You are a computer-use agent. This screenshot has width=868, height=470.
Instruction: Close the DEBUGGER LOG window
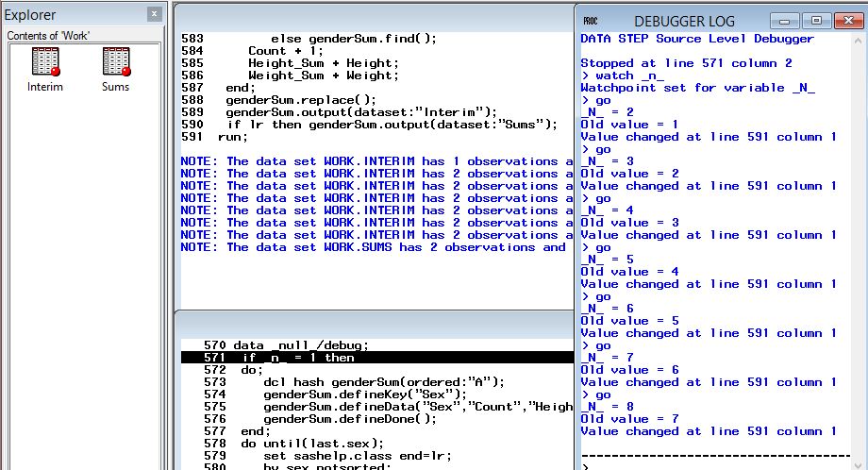click(x=848, y=21)
